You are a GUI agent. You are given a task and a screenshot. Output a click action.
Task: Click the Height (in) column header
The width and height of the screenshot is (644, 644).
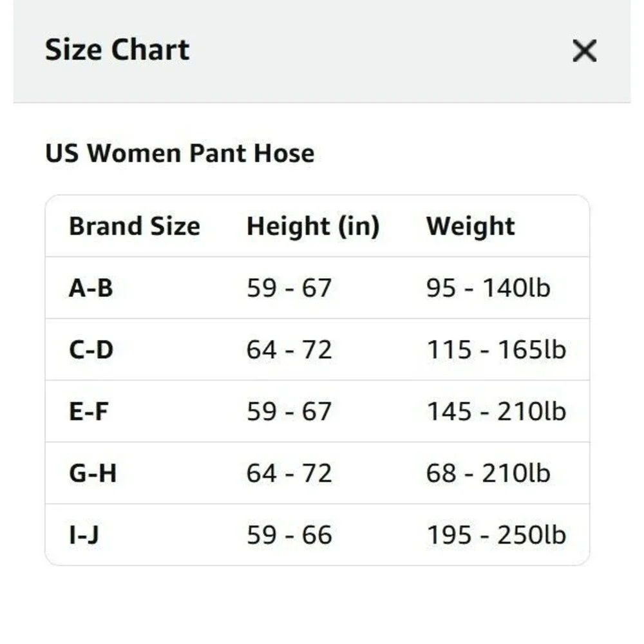pos(313,227)
